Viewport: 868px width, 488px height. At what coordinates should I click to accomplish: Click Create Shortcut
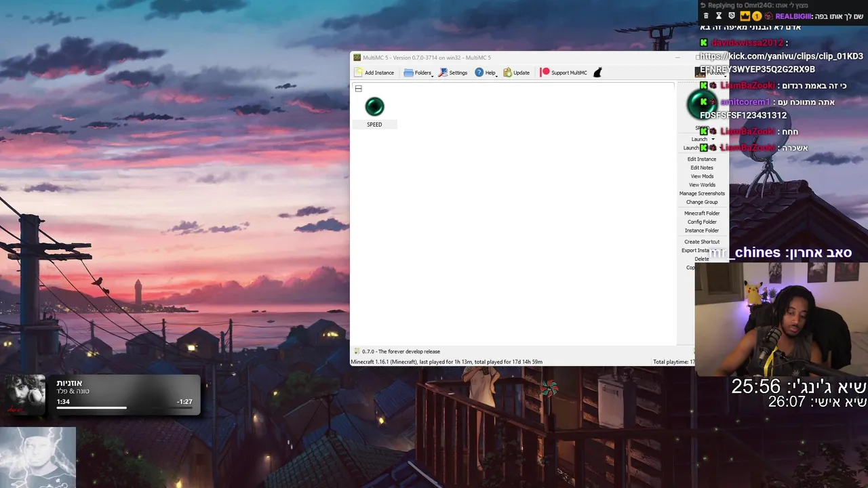(702, 242)
